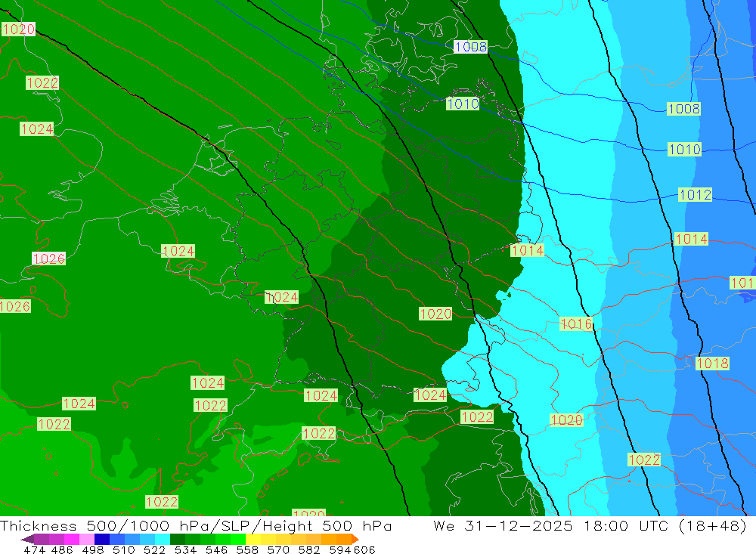Click the legend value 546
Image resolution: width=756 pixels, height=554 pixels.
[216, 550]
